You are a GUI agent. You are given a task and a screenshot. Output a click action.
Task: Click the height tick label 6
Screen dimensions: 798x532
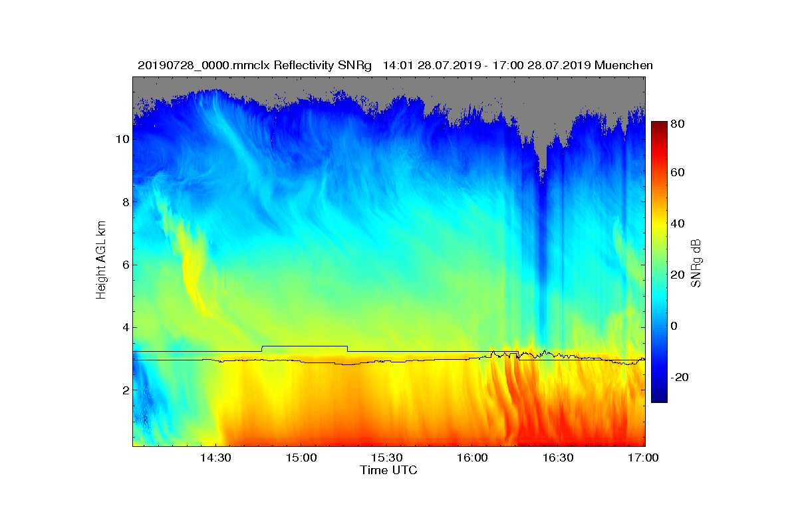pos(125,265)
